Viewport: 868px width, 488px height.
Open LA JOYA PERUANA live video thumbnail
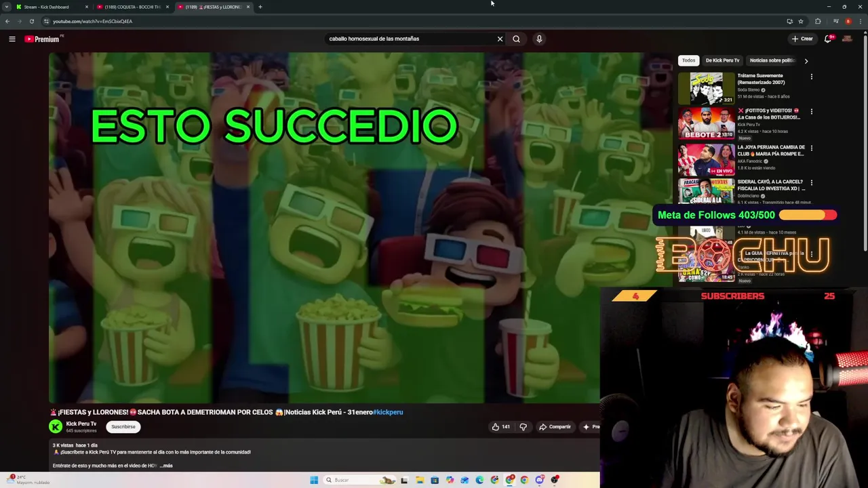[706, 159]
